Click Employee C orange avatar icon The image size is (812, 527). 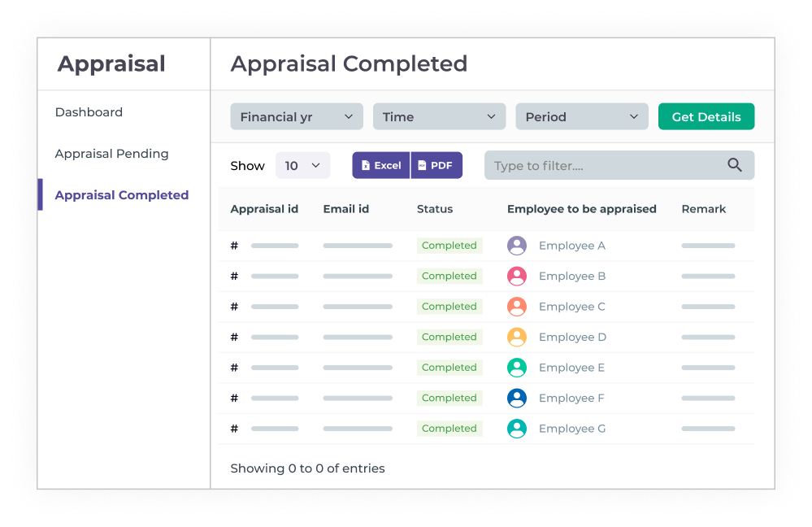(517, 307)
